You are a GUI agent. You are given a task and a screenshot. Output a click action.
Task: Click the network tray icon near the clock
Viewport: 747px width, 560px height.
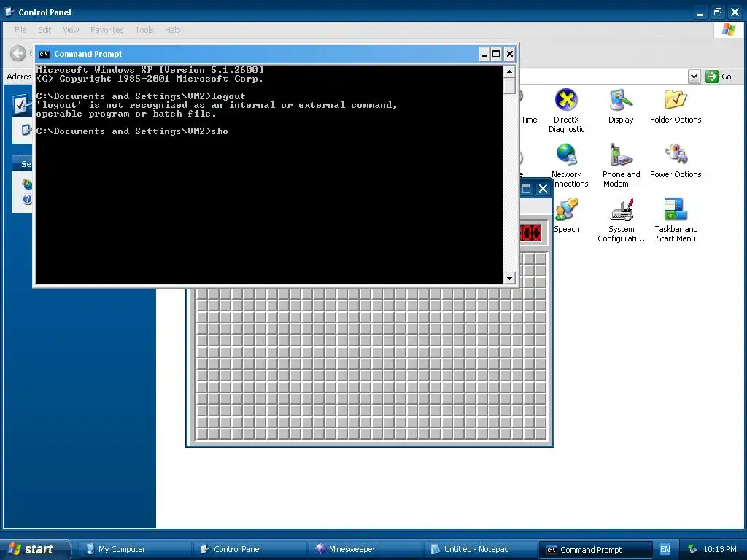click(x=692, y=549)
